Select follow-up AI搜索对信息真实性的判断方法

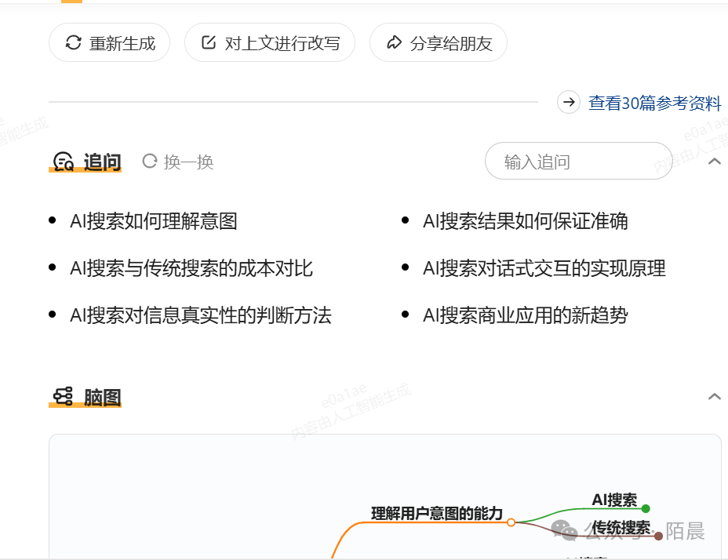(x=201, y=315)
